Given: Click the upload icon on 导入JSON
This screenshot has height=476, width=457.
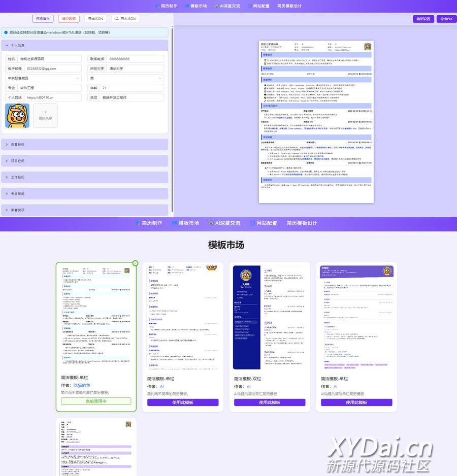Looking at the screenshot, I should point(117,19).
